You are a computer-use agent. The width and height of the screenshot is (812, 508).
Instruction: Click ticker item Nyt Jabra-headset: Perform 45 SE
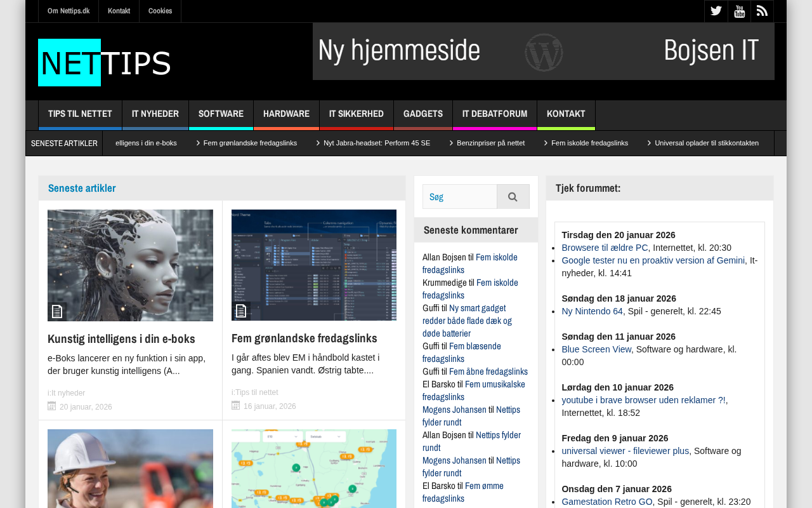coord(377,144)
